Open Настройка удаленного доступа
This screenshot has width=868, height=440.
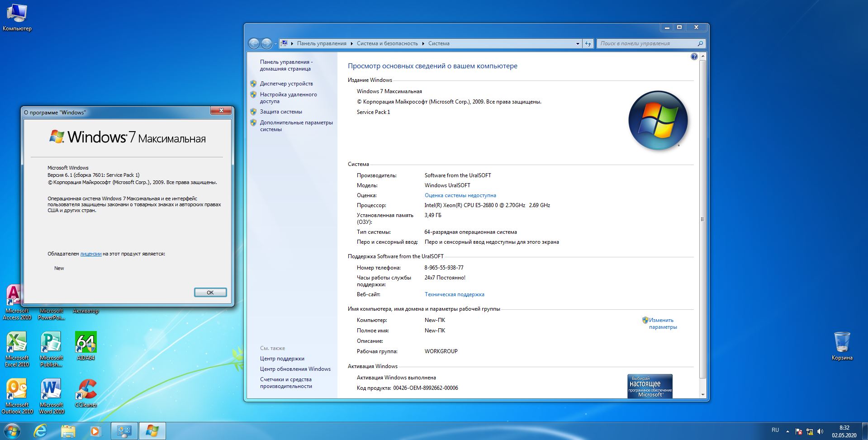coord(289,98)
